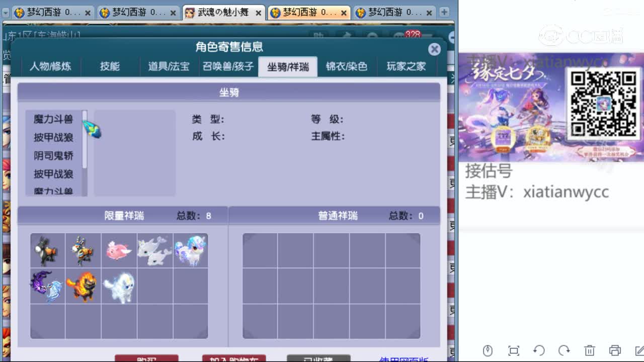The image size is (644, 362).
Task: Open the 技能 tab
Action: (x=110, y=66)
